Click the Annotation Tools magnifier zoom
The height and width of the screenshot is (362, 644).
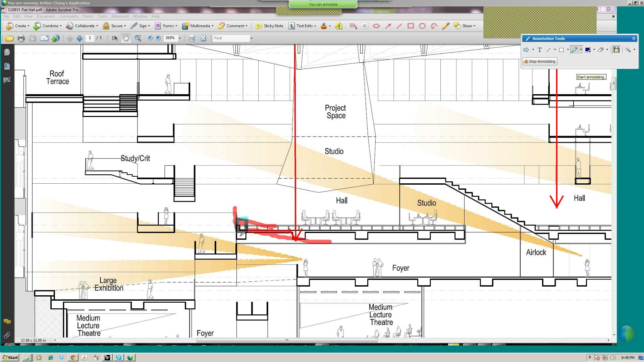pos(628,50)
